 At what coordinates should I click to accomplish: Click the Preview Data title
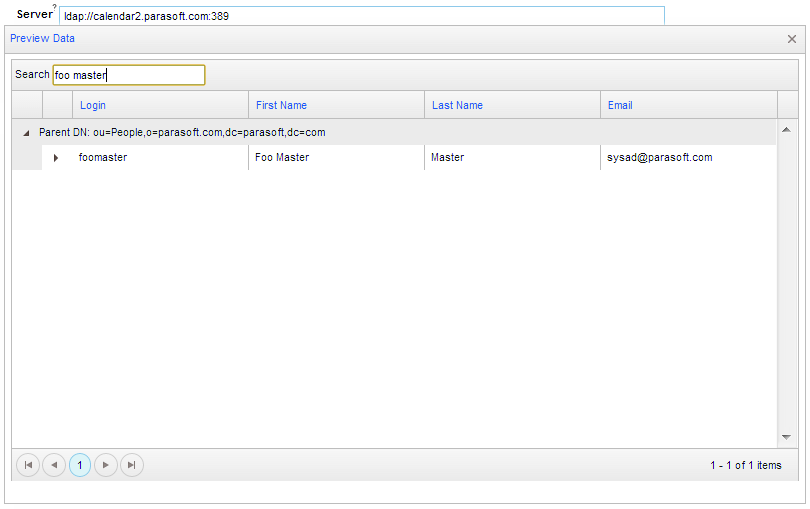point(42,39)
